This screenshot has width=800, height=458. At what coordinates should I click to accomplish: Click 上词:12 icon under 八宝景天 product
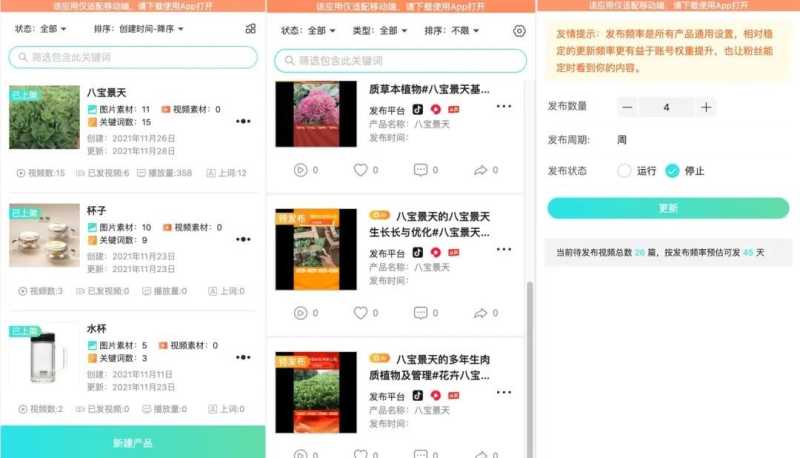[211, 173]
